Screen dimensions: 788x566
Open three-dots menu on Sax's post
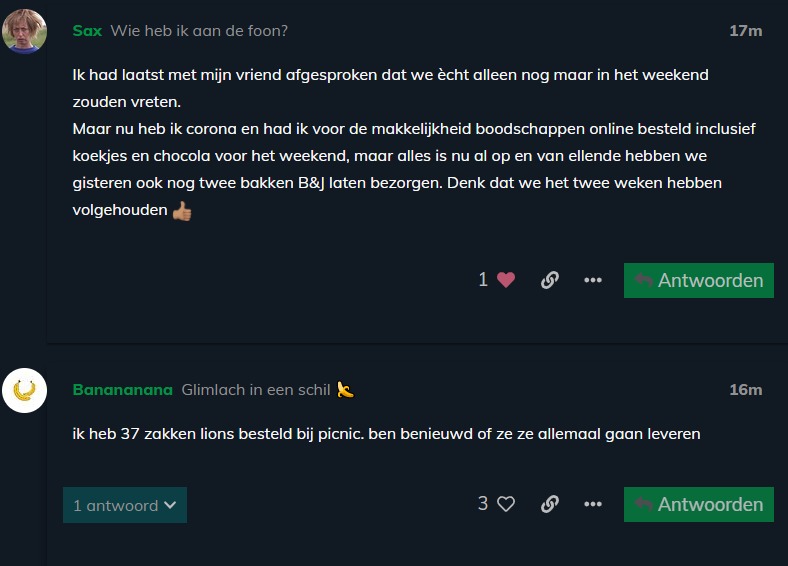click(x=593, y=280)
